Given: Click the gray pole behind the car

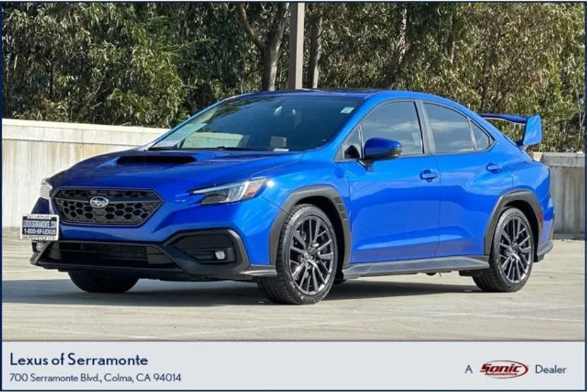Looking at the screenshot, I should 296,46.
